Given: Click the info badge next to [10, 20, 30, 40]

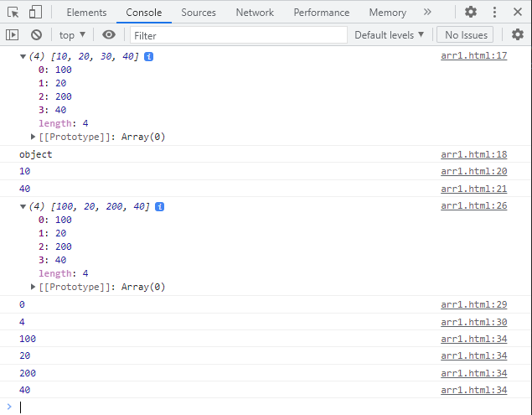Looking at the screenshot, I should 148,56.
